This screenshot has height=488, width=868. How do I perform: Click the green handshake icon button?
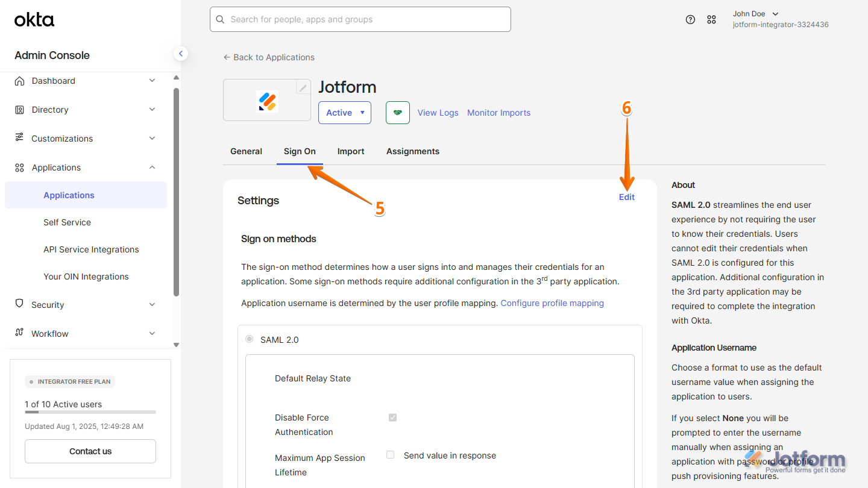click(x=398, y=113)
